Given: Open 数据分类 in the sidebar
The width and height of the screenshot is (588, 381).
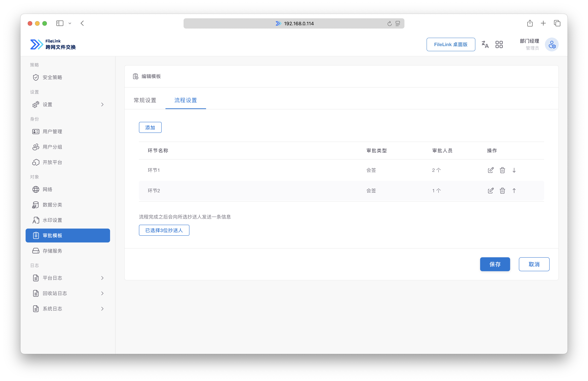Looking at the screenshot, I should click(68, 205).
